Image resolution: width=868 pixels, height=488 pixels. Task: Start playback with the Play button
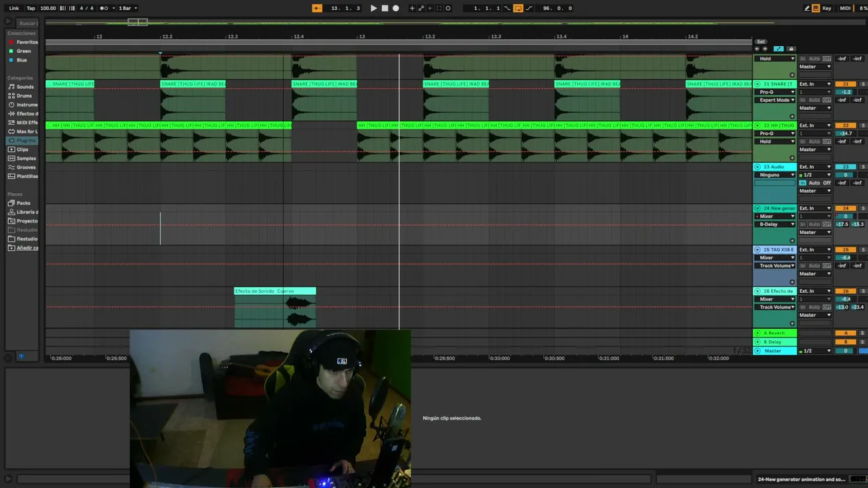(x=374, y=8)
